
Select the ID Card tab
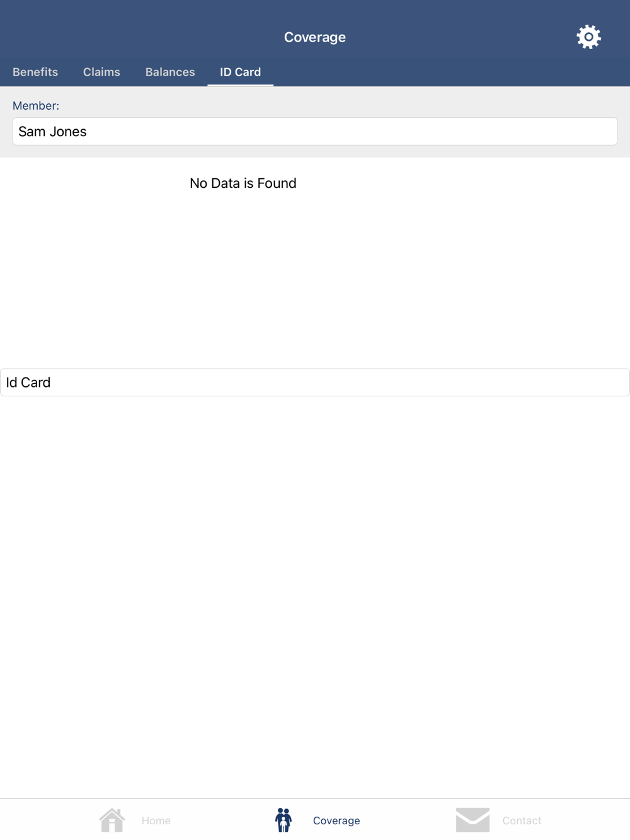240,72
